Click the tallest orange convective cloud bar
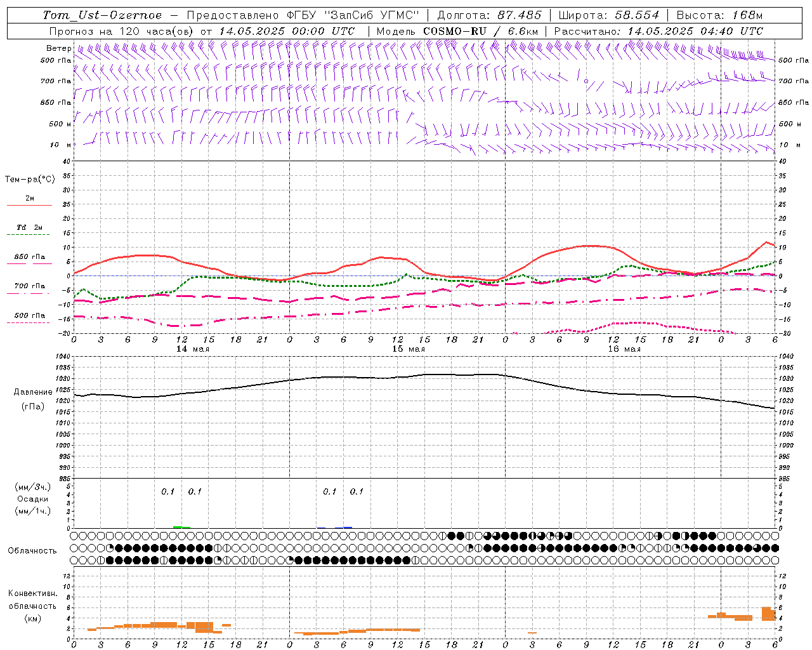Viewport: 812px width, 650px height. (766, 614)
